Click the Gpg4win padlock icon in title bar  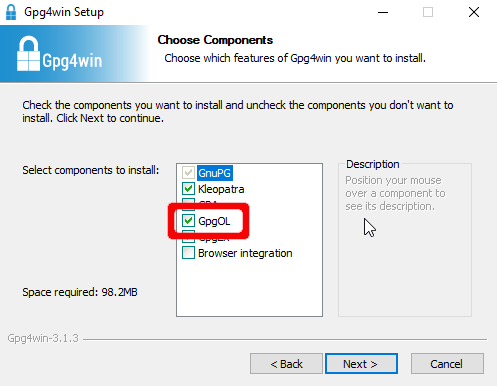click(x=11, y=12)
